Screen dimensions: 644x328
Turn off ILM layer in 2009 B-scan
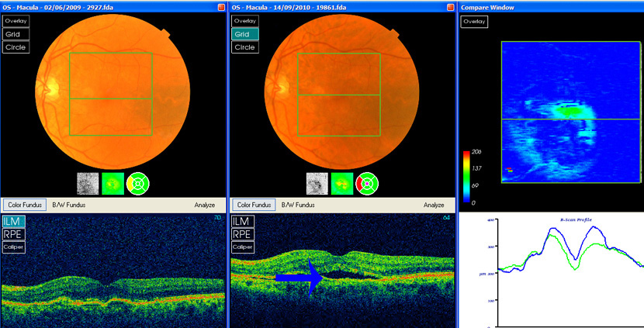coord(13,222)
